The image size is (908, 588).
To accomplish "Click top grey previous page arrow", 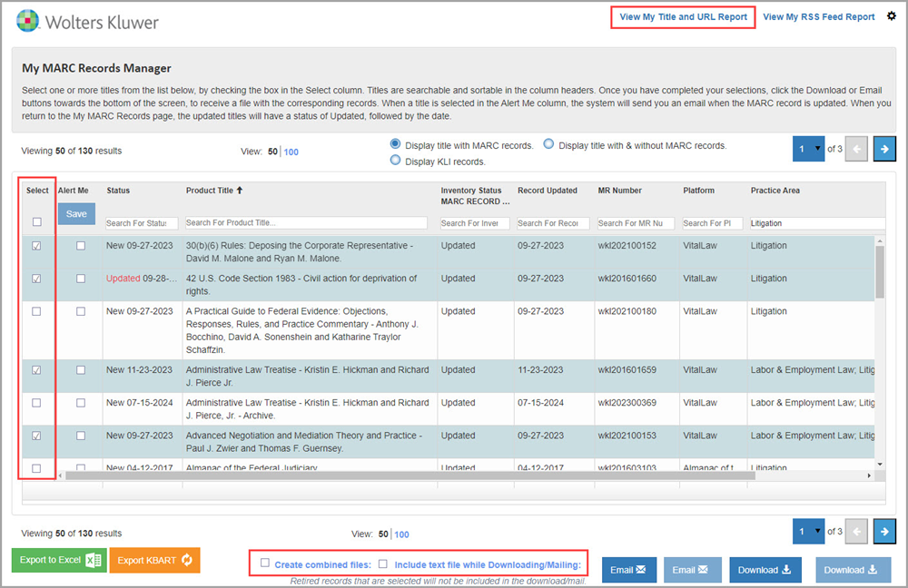I will click(x=856, y=149).
